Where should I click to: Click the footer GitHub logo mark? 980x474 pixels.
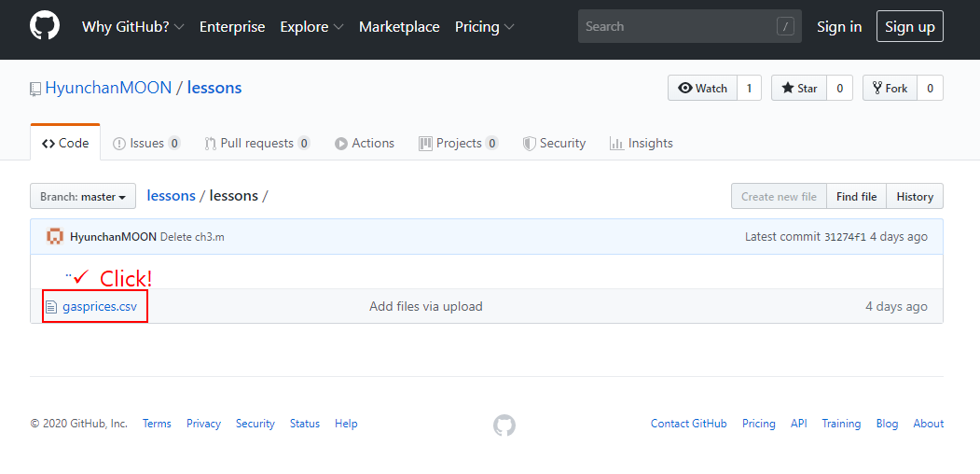point(504,425)
